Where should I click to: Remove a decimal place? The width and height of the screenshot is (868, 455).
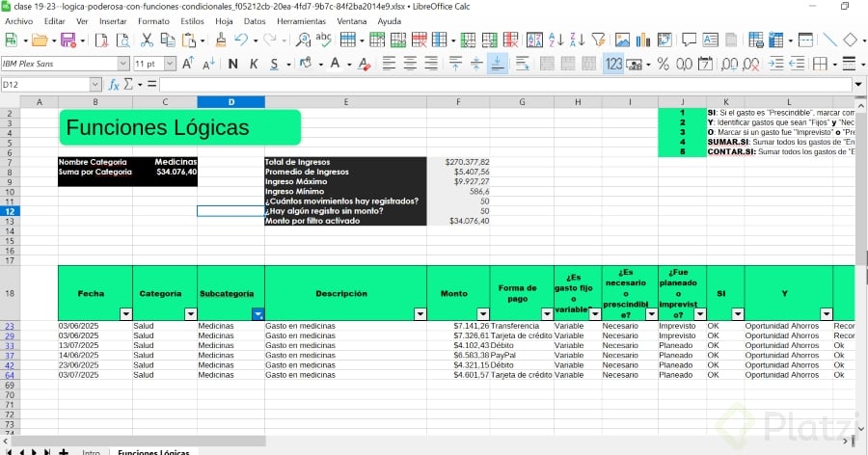pyautogui.click(x=750, y=64)
